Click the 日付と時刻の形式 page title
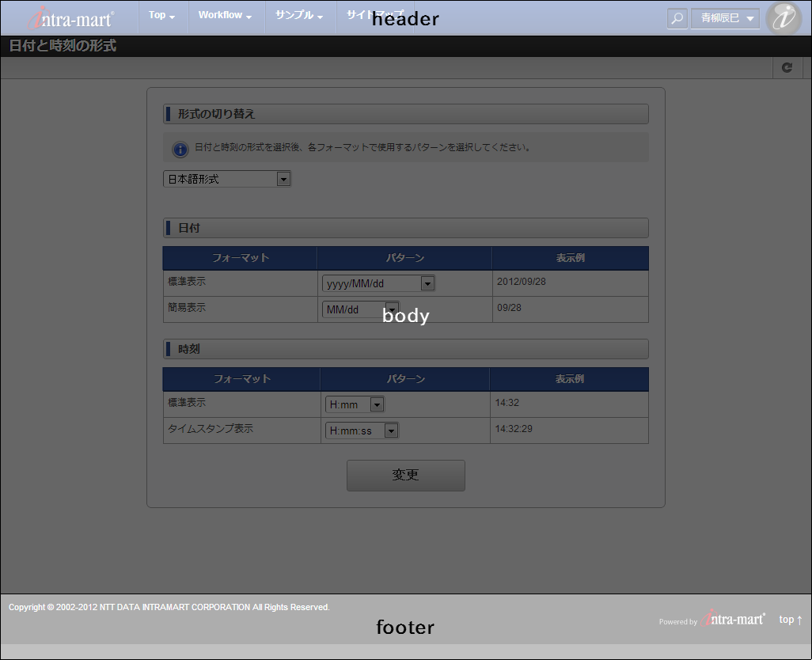 (63, 46)
